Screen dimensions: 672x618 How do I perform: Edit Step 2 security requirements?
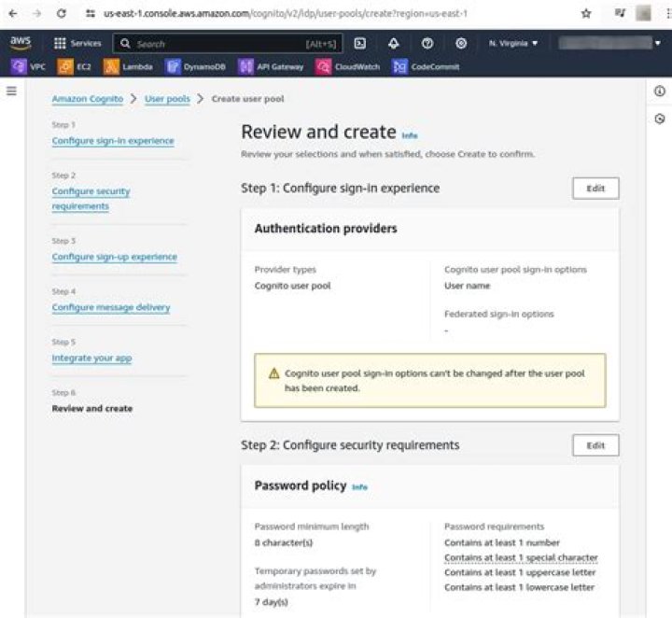point(595,445)
